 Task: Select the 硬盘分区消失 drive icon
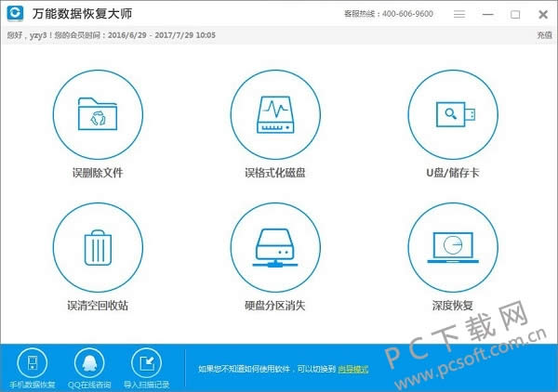[x=275, y=247]
